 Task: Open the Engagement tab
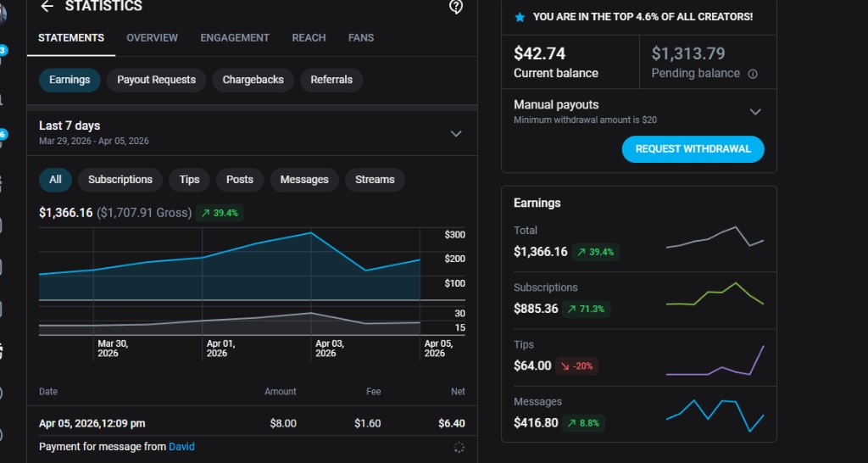(x=235, y=38)
